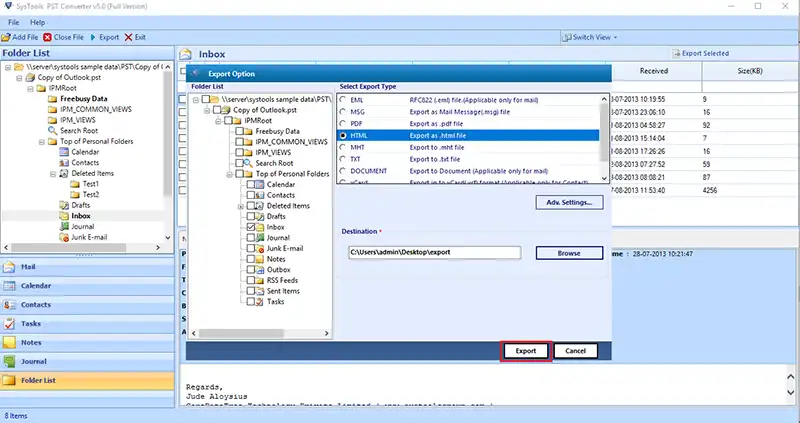Select Search Root magnifier icon in main tree
The image size is (800, 423).
tap(52, 131)
